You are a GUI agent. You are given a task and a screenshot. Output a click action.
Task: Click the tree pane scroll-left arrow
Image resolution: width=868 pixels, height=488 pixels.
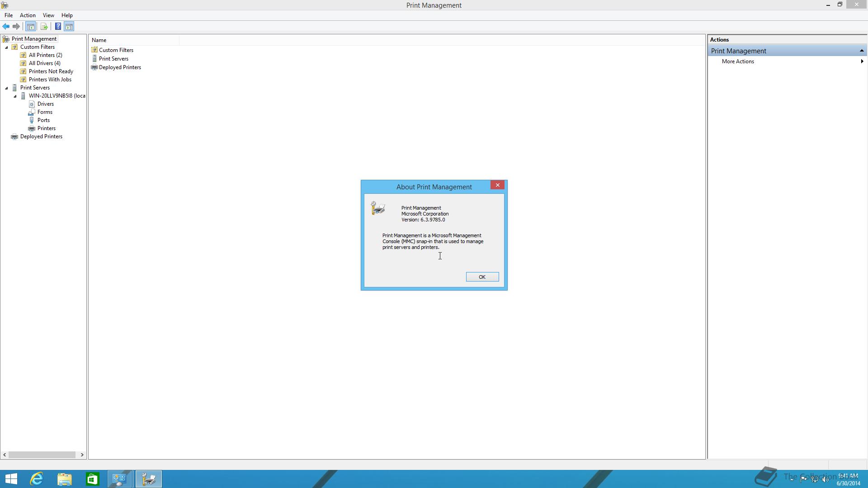click(x=5, y=455)
